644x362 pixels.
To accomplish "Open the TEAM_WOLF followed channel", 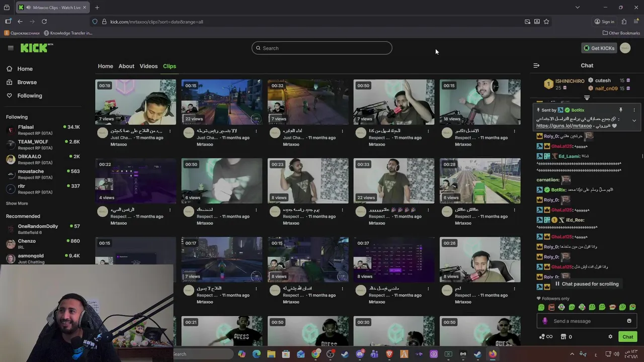I will (x=43, y=144).
